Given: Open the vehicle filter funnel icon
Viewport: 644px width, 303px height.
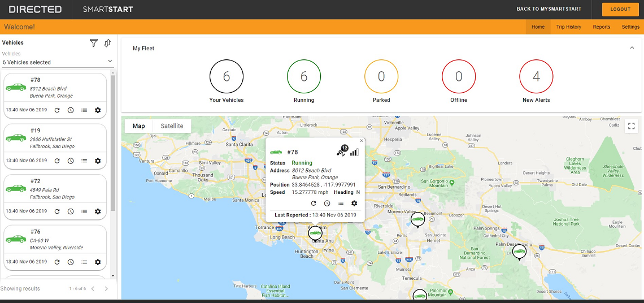Looking at the screenshot, I should coord(94,43).
